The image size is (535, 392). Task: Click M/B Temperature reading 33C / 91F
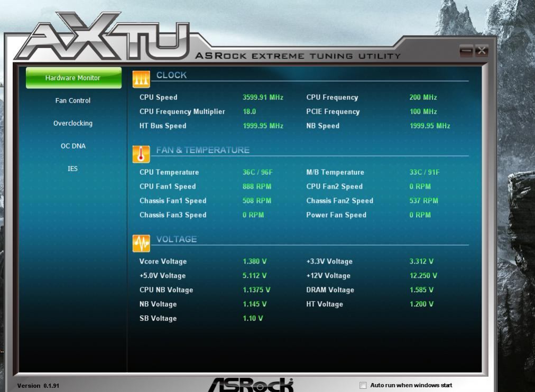coord(425,172)
